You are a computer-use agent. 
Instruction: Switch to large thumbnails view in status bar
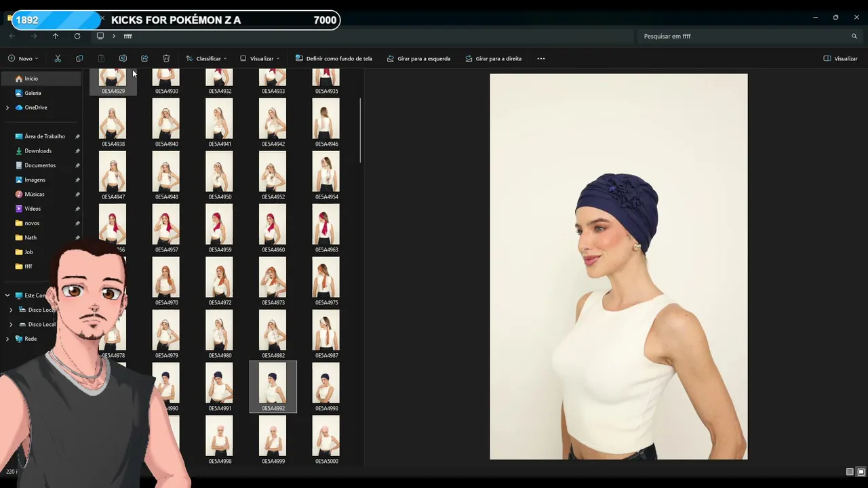point(861,472)
